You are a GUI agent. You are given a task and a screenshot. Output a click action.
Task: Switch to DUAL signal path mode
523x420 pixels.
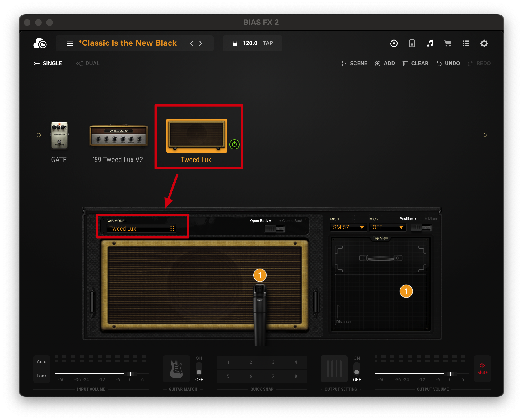click(x=88, y=64)
